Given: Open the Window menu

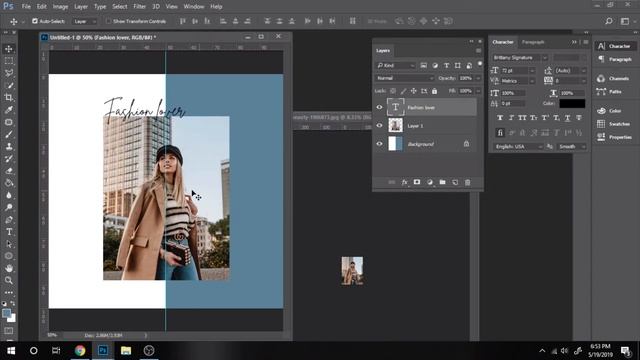Looking at the screenshot, I should (x=193, y=7).
